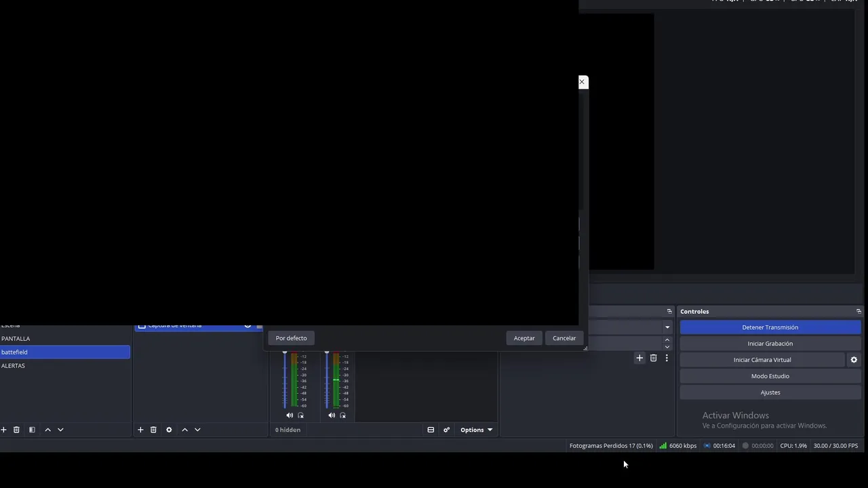868x488 pixels.
Task: Open scene filters icon in the scenes toolbar
Action: [x=32, y=430]
